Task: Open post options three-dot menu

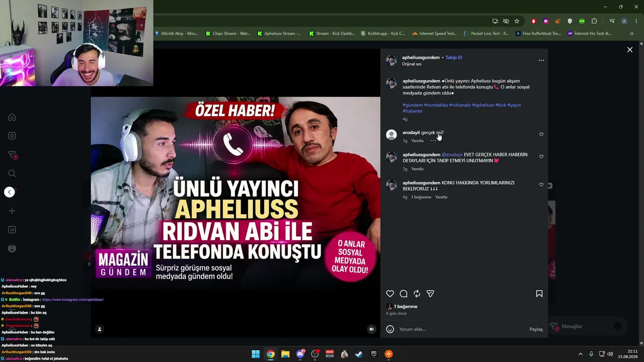Action: (541, 60)
